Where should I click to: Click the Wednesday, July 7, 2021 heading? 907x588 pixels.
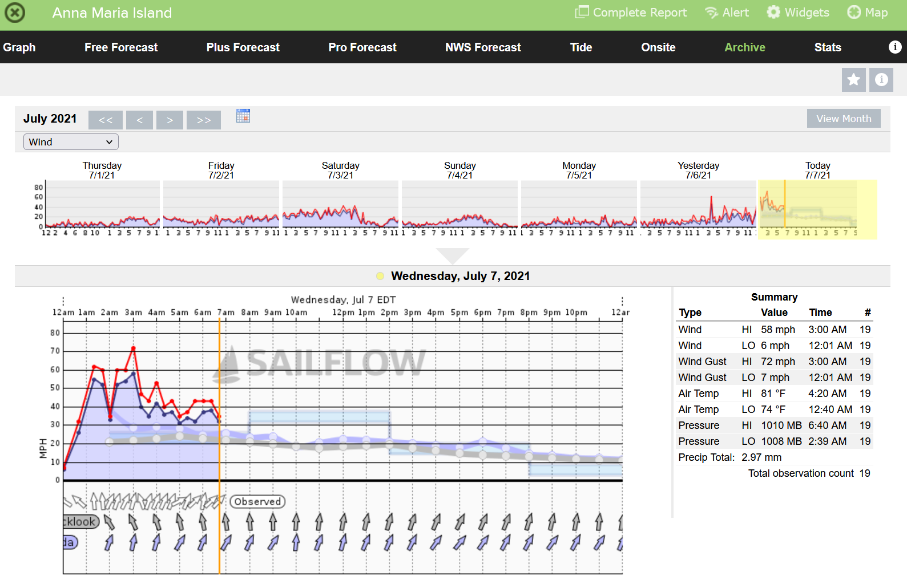[x=460, y=276]
